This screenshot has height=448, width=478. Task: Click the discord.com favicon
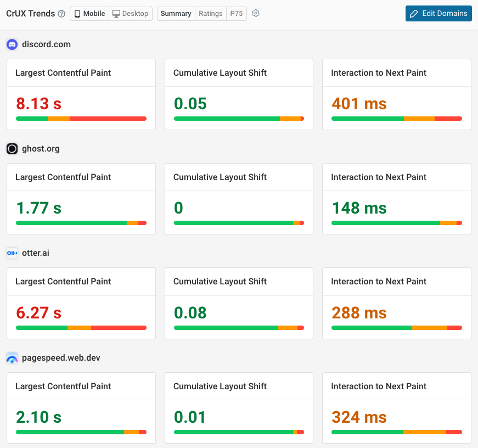pos(12,44)
